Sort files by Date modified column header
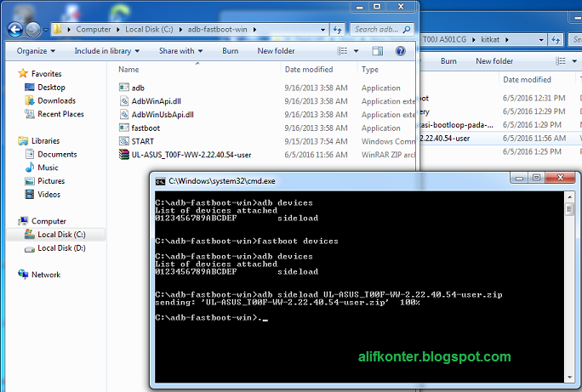This screenshot has height=392, width=582. click(x=309, y=70)
